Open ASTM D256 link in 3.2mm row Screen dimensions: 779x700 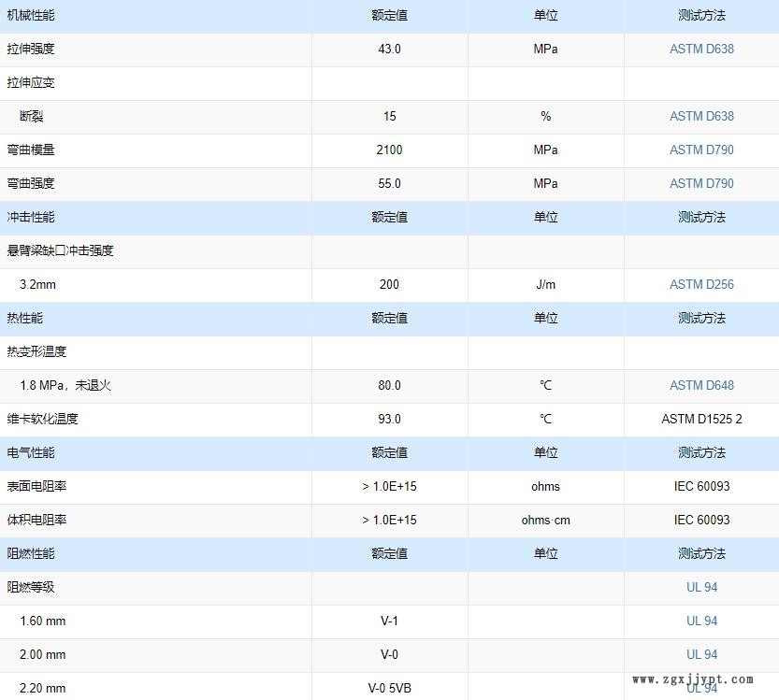[701, 284]
